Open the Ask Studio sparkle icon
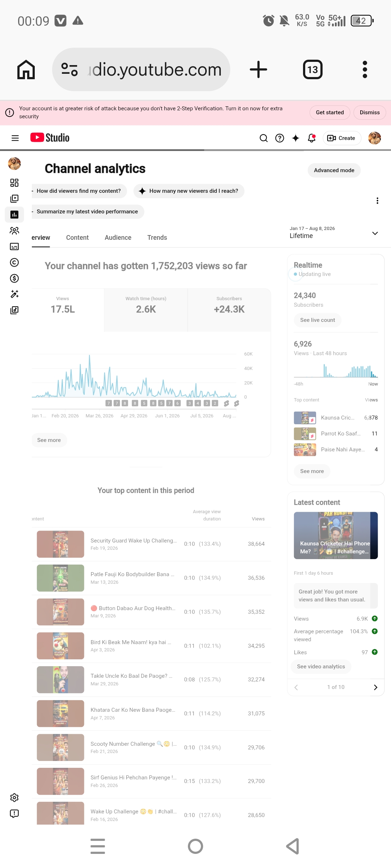The width and height of the screenshot is (391, 868). point(296,138)
